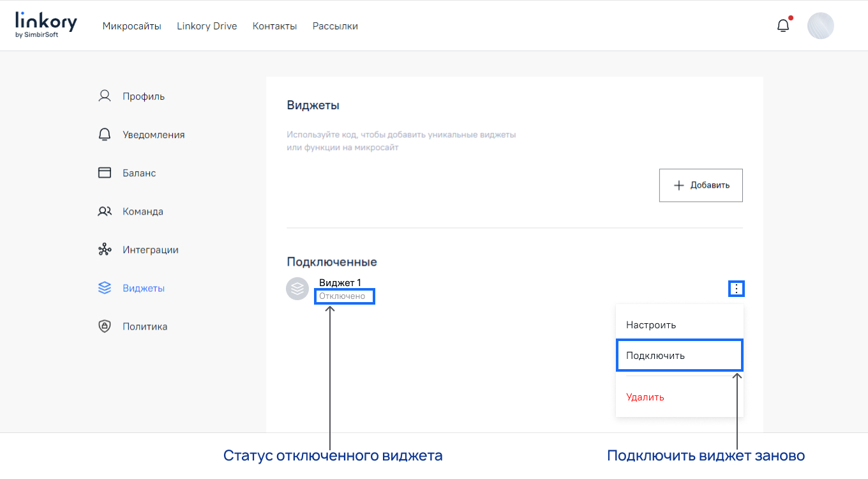Viewport: 868px width, 479px height.
Task: Open the Профиль sidebar section via its person icon
Action: pyautogui.click(x=104, y=95)
